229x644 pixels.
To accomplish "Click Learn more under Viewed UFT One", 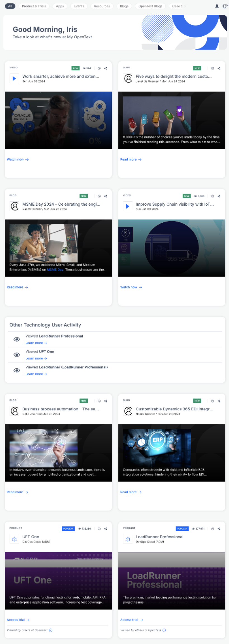I will 36,358.
